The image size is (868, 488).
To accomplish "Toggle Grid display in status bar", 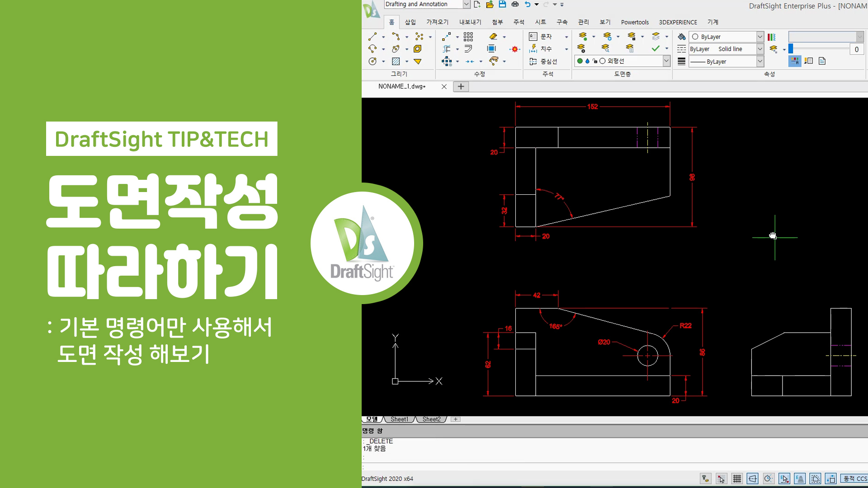I will (737, 479).
